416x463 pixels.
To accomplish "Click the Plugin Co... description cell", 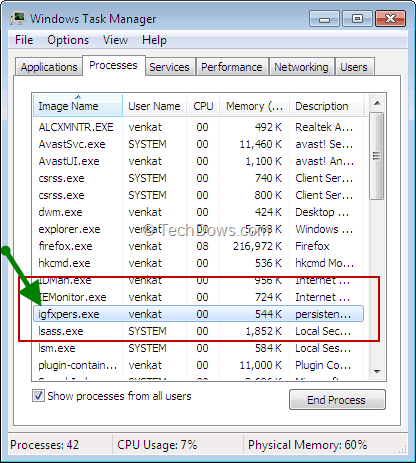I will (x=323, y=365).
